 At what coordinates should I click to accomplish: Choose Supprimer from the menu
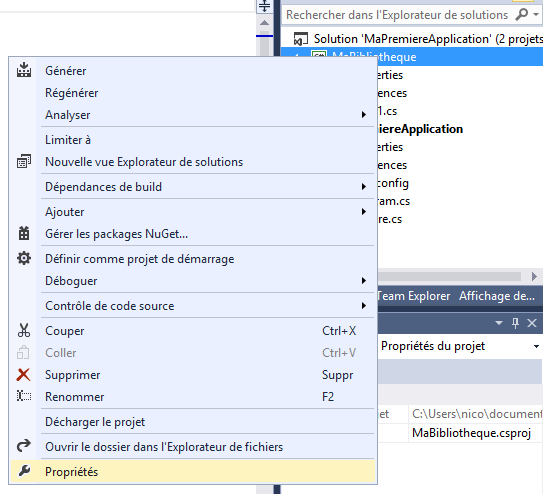tap(194, 375)
